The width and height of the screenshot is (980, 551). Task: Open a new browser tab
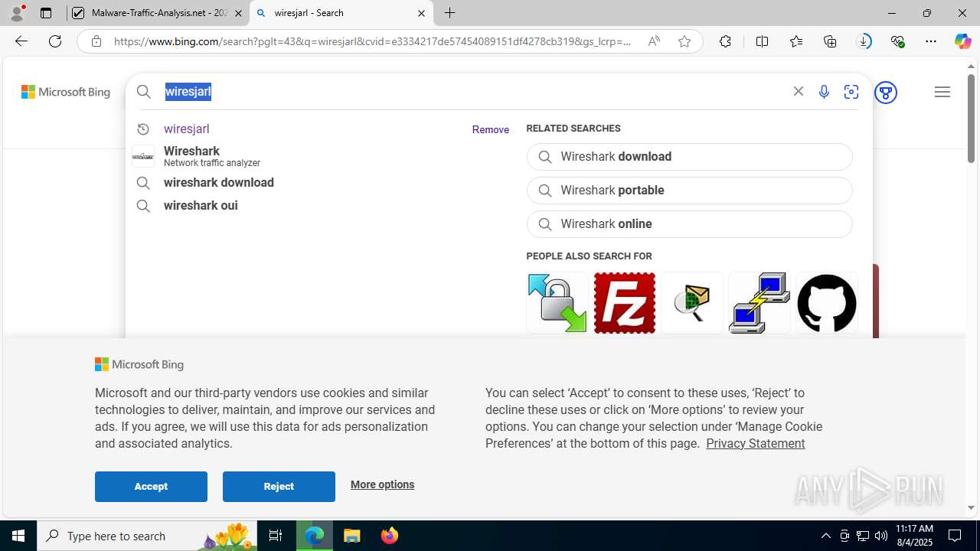point(450,13)
